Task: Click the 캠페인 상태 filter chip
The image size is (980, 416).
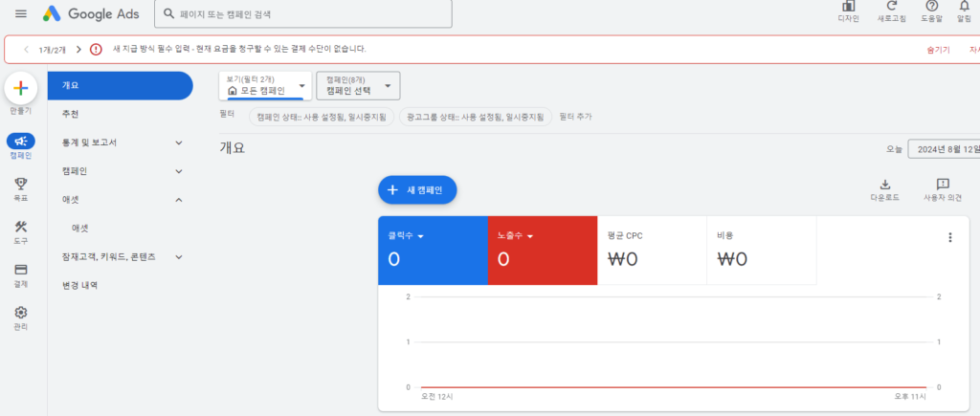Action: coord(322,117)
